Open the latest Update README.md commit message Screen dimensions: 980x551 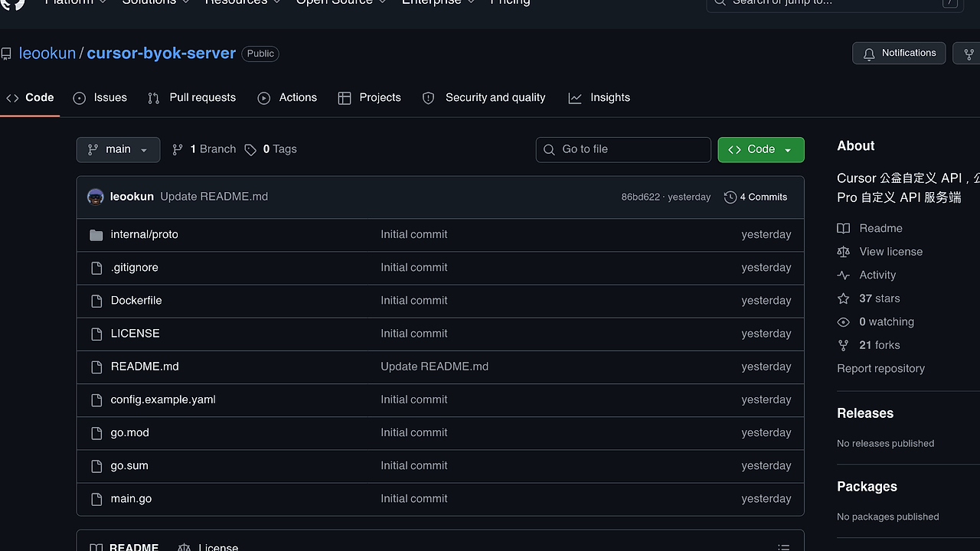pyautogui.click(x=214, y=197)
